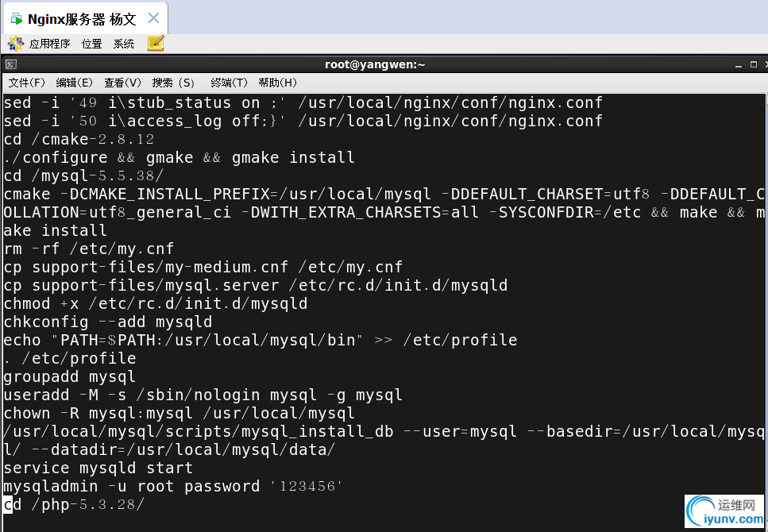Click the 'mysqladmin -u root password' line
768x532 pixels.
(x=173, y=487)
